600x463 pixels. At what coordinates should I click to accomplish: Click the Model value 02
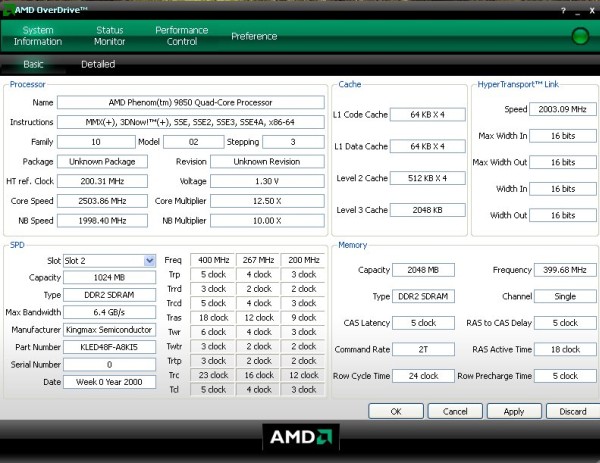point(194,142)
